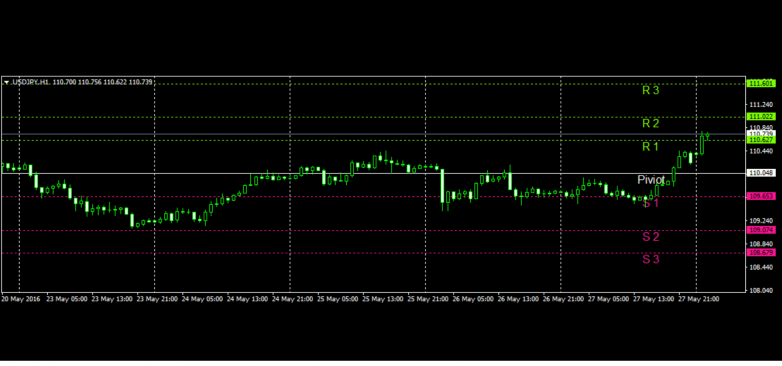Click the 109.240 price scale value
Screen dimensions: 782x366
pos(761,220)
